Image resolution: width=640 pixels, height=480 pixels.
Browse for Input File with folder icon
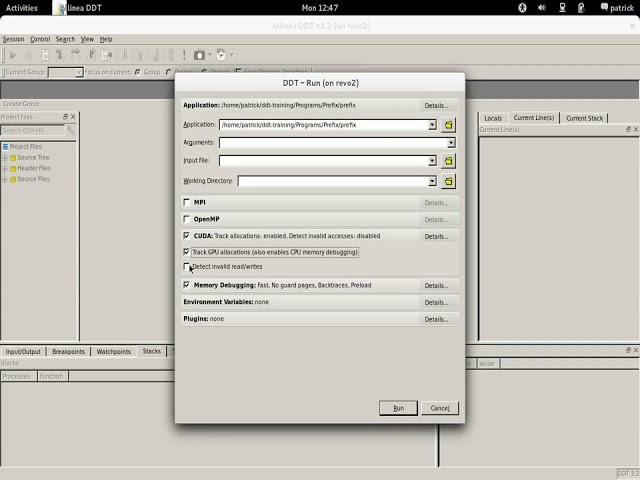(x=448, y=161)
